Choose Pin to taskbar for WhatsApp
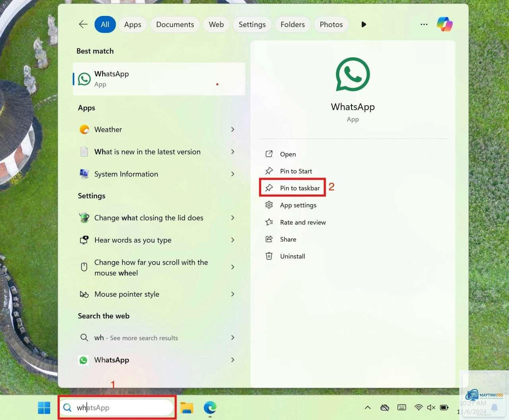Viewport: 509px width, 420px height. pos(299,188)
